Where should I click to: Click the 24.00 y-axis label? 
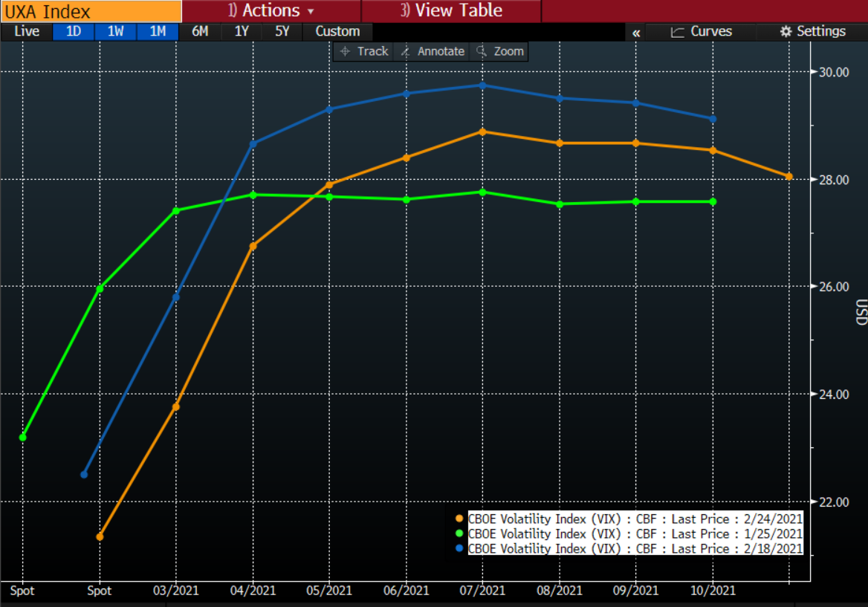(834, 395)
